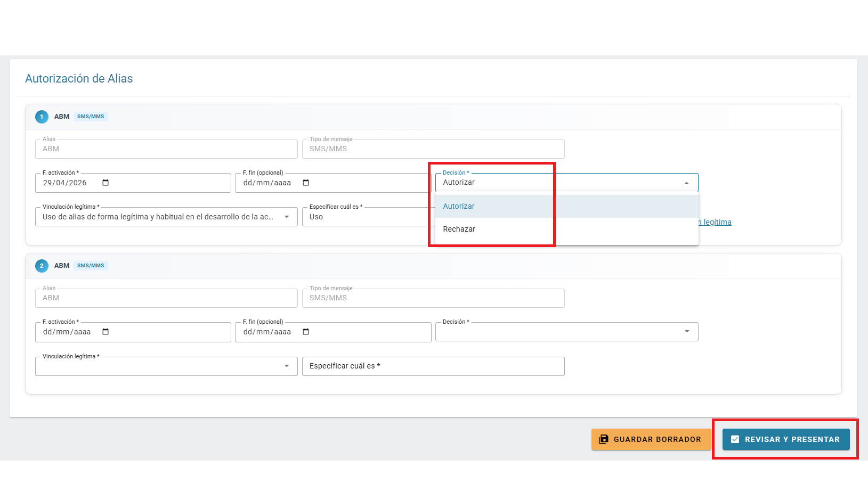Screen dimensions: 868x492
Task: Open calendar icon in second F. fin field
Action: pyautogui.click(x=306, y=332)
